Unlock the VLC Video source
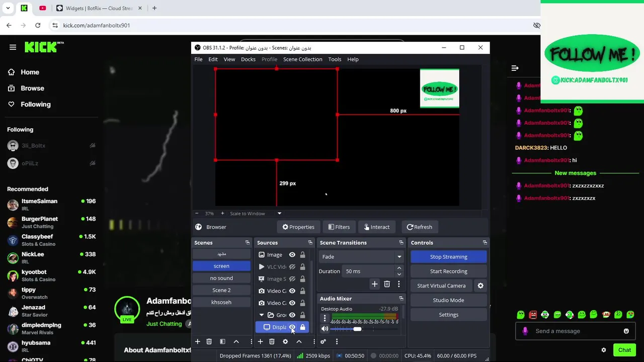Viewport: 644px width, 362px height. pos(302,267)
